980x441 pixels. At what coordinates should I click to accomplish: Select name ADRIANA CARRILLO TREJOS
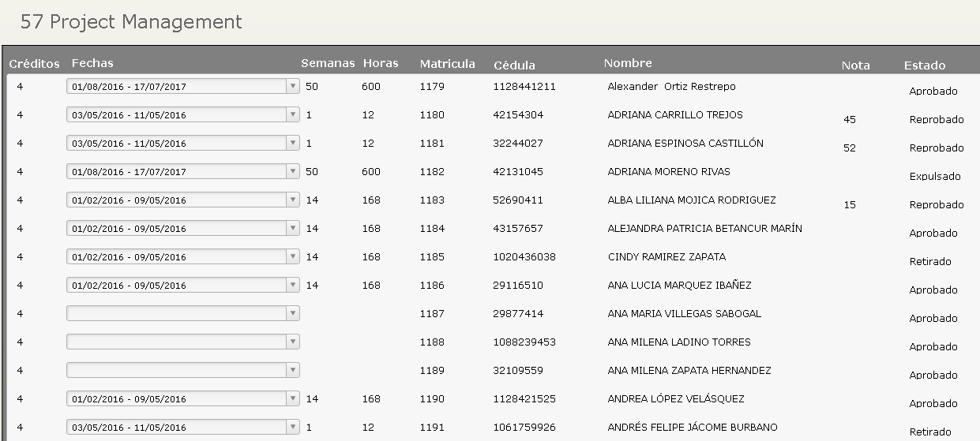675,114
